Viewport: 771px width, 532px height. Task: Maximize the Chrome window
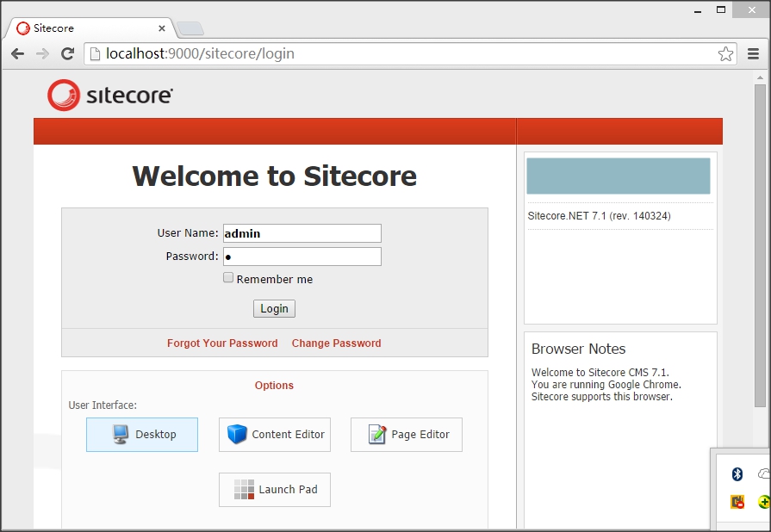721,9
